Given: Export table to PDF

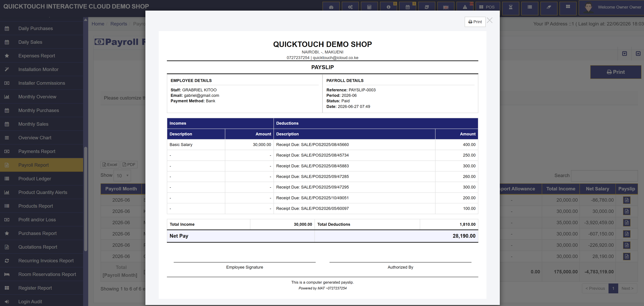Looking at the screenshot, I should click(129, 165).
